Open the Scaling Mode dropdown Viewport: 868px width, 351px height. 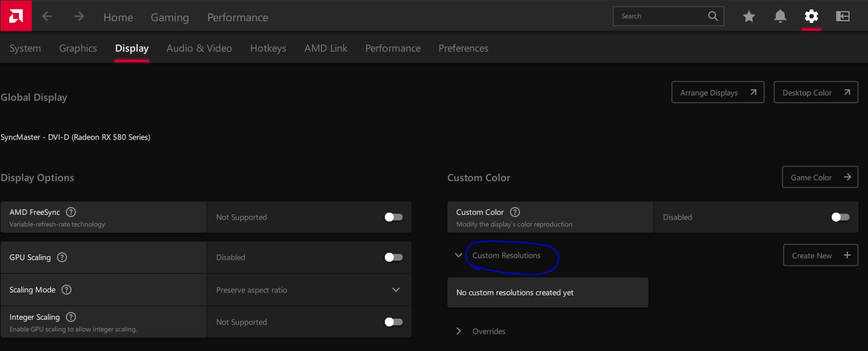coord(395,290)
